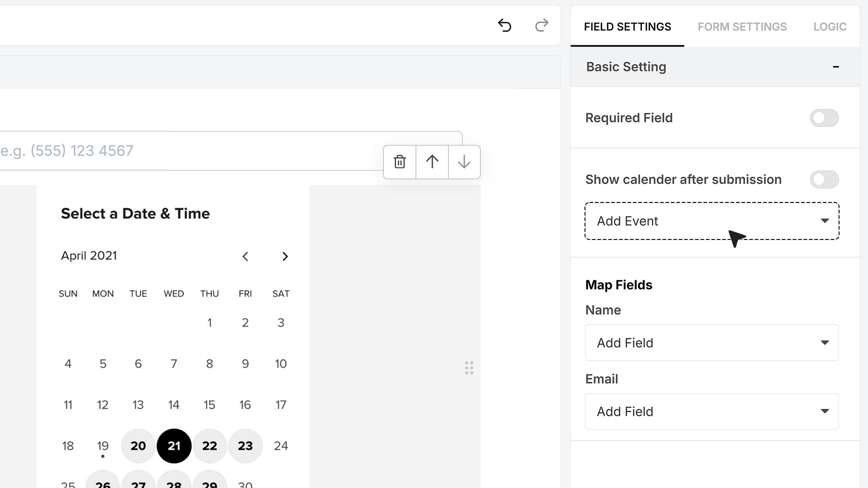Click date 12 in calendar
The height and width of the screenshot is (488, 868).
click(103, 405)
